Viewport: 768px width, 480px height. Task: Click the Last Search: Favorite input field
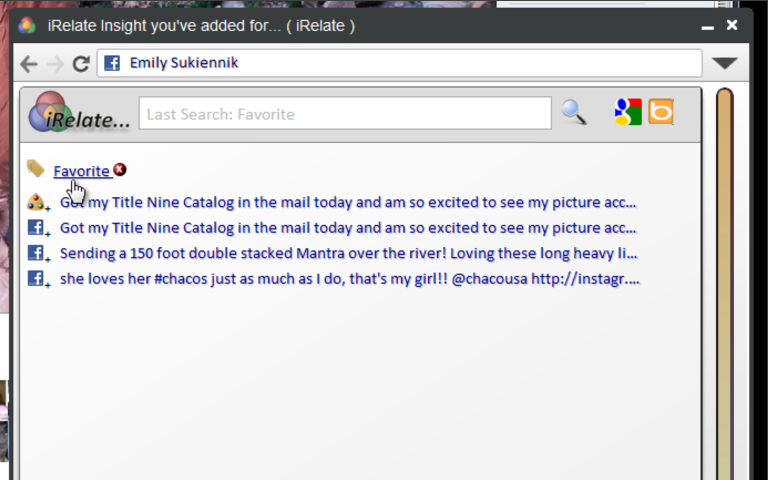(x=345, y=114)
